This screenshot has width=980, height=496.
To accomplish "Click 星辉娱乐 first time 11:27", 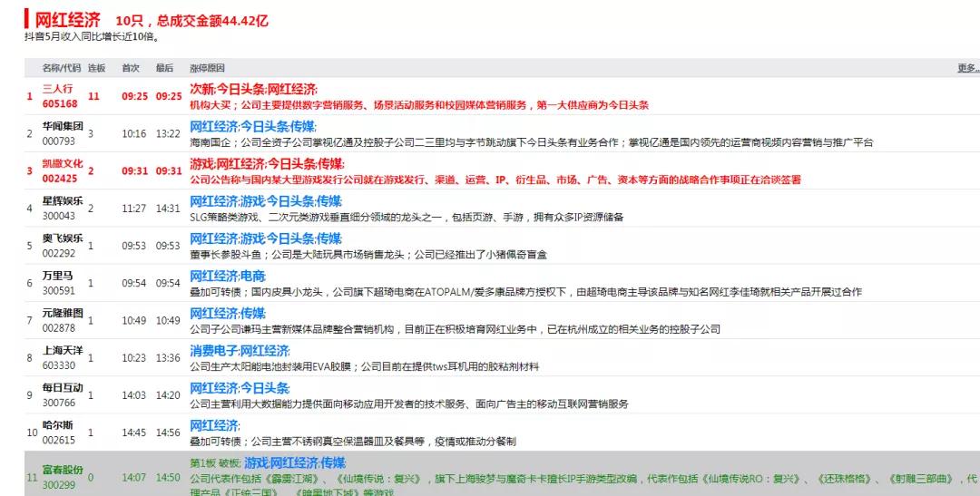I will pyautogui.click(x=133, y=208).
